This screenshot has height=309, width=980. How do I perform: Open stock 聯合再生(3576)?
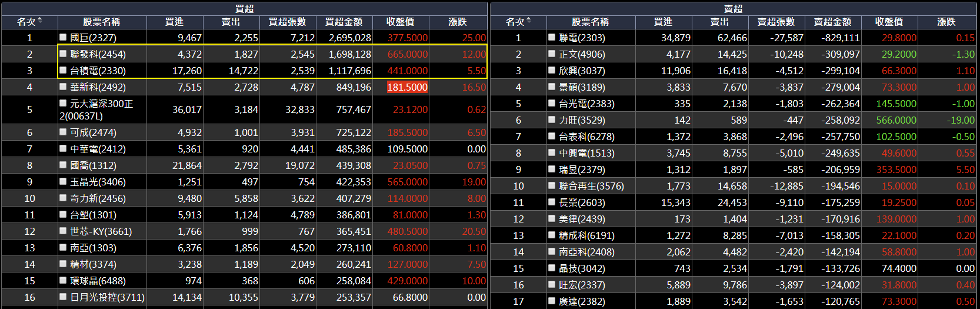coord(591,186)
